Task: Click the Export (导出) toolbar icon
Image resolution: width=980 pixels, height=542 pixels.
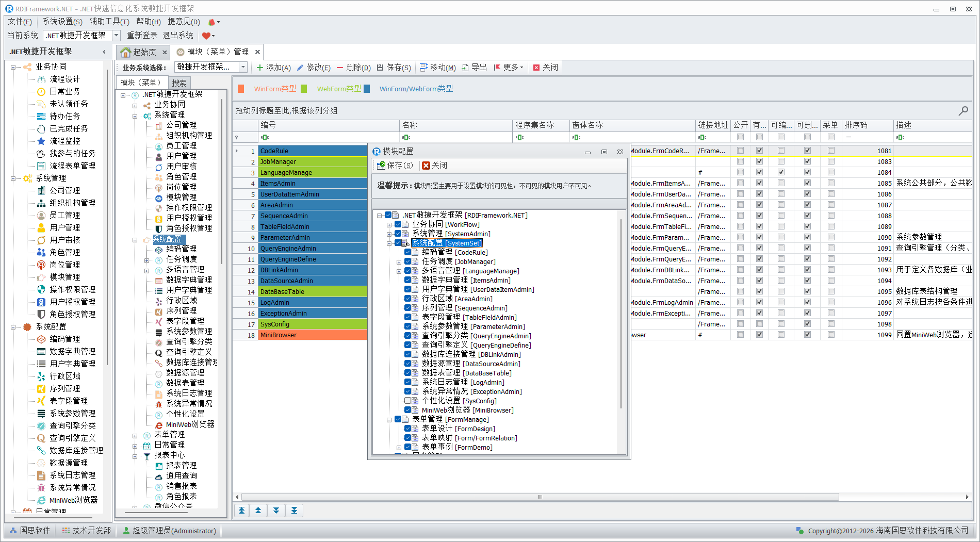Action: point(465,68)
